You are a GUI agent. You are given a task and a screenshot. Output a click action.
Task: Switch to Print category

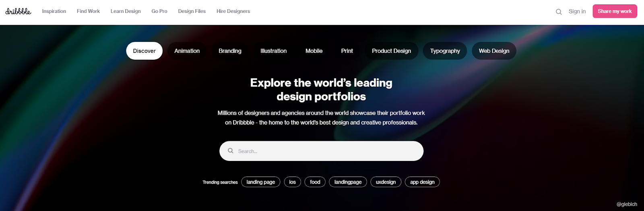coord(347,51)
